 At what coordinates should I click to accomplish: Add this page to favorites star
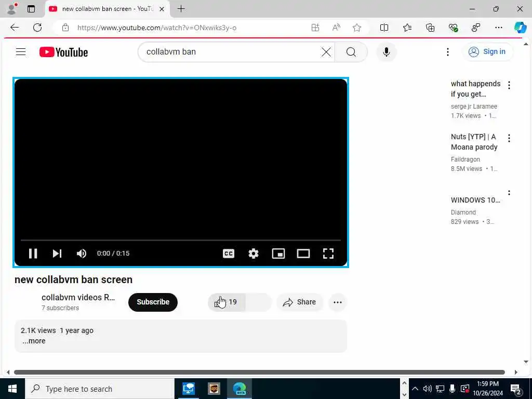pos(356,28)
